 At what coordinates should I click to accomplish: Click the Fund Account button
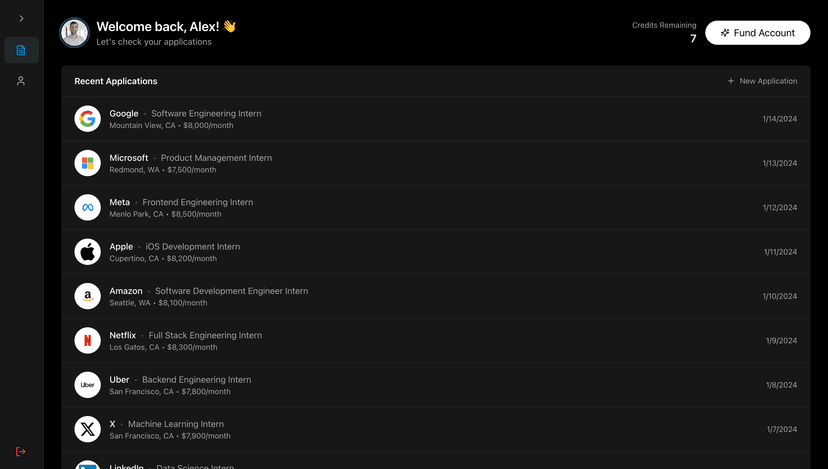pyautogui.click(x=757, y=33)
